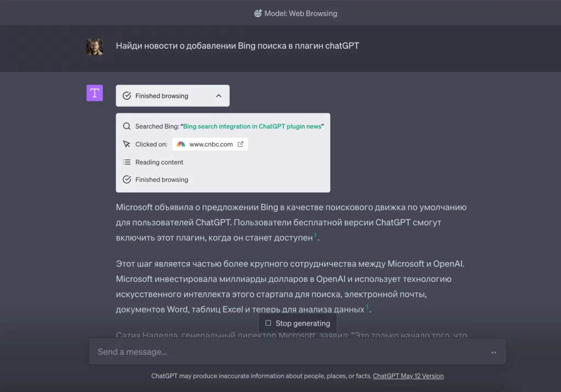Click the Web Browsing model icon in header

257,13
